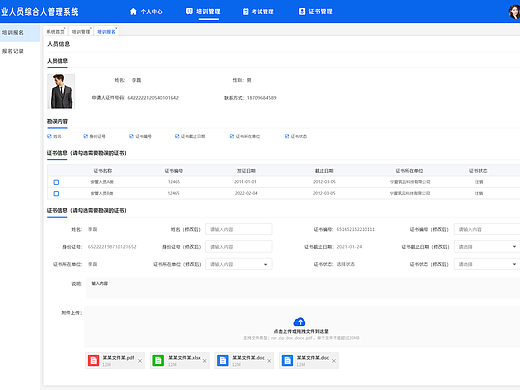This screenshot has height=390, width=520.
Task: Toggle the 姓名 checkbox under 勘误内容
Action: pyautogui.click(x=49, y=136)
